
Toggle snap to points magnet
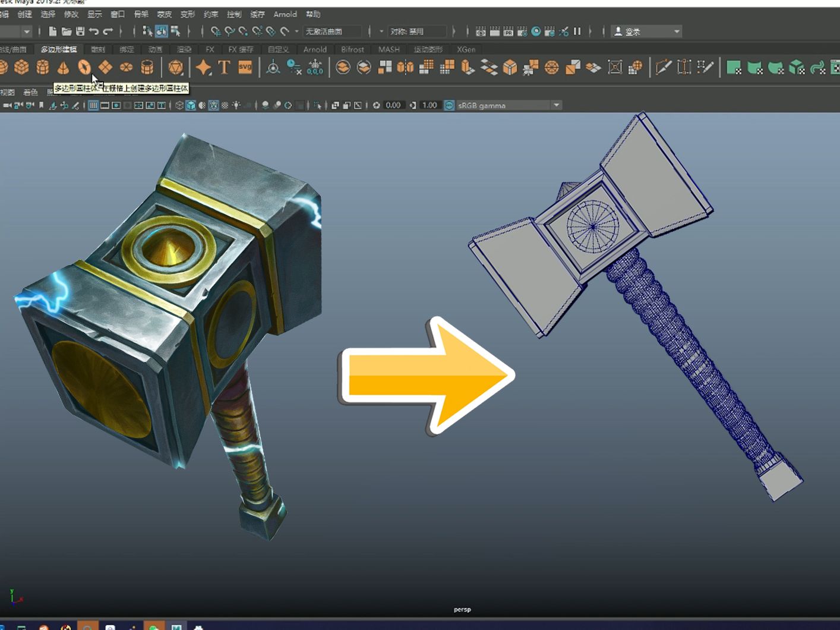click(x=243, y=31)
